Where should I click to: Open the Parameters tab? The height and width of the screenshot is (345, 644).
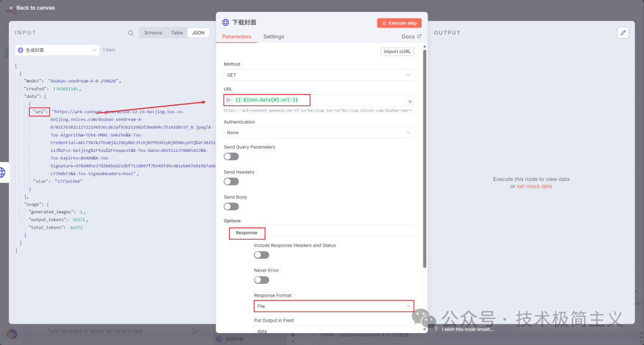(237, 36)
